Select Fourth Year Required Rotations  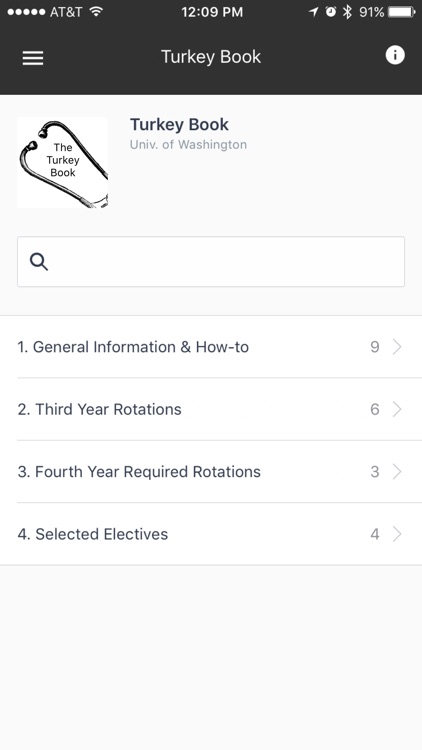[x=211, y=472]
